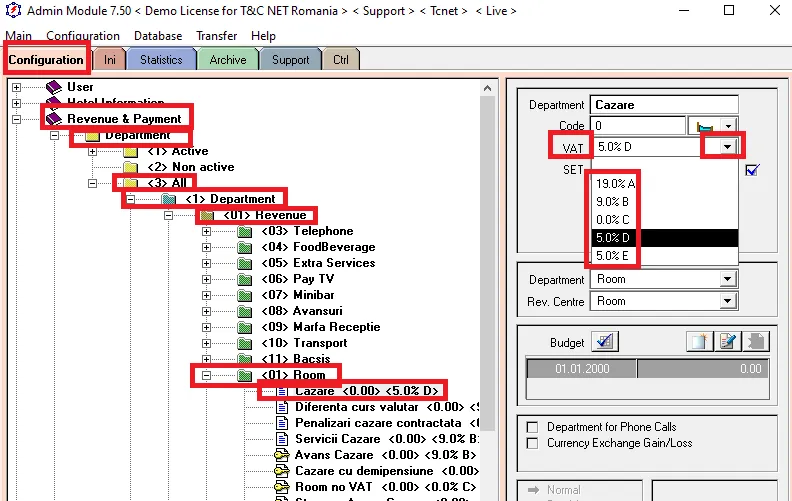Select the 01.01.2000 budget row
Screen dimensions: 792x501
pos(648,369)
